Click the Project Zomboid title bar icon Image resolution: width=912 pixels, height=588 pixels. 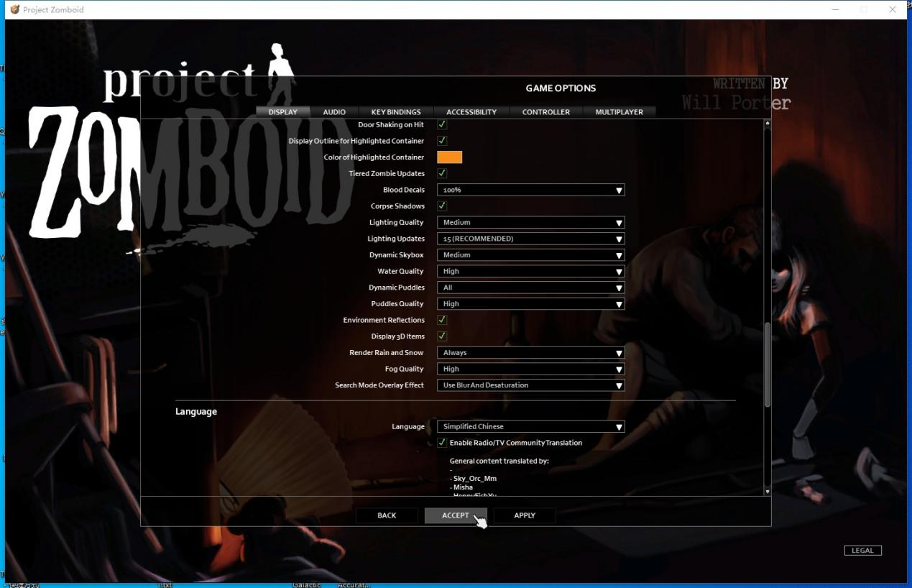click(x=15, y=9)
